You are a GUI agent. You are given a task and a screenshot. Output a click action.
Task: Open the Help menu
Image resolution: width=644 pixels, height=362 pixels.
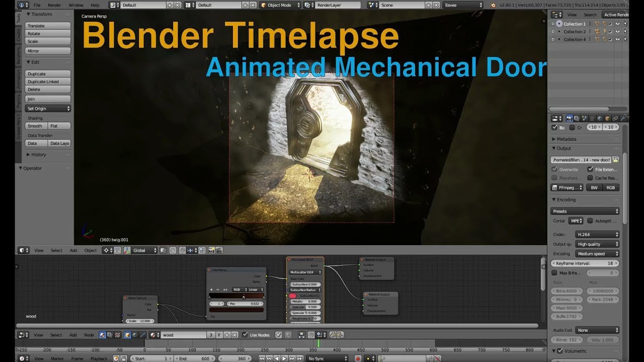(x=95, y=5)
